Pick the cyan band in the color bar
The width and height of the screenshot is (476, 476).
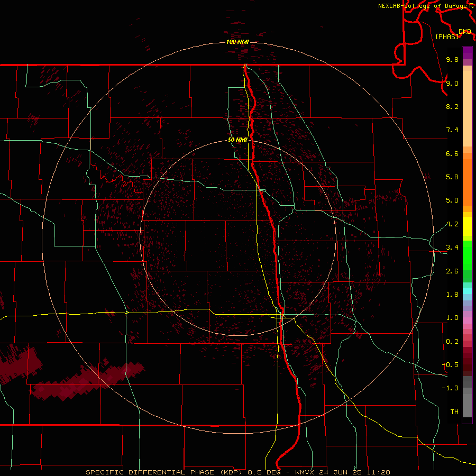coord(467,291)
